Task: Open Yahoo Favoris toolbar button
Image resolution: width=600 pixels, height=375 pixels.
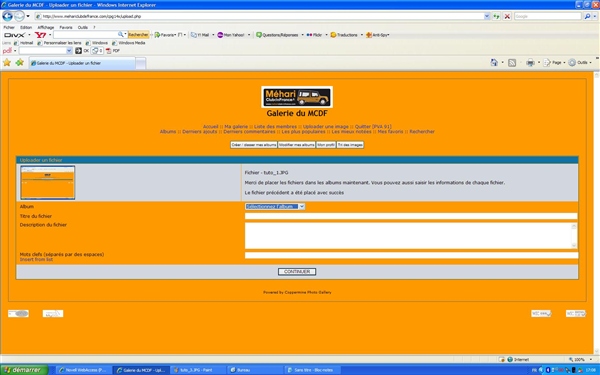Action: pos(165,35)
